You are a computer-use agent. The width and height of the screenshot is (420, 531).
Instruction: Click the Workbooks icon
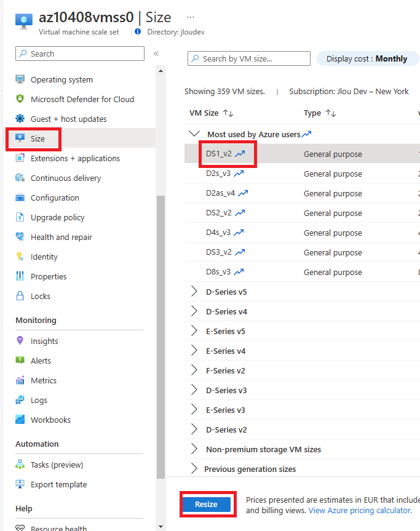click(20, 419)
